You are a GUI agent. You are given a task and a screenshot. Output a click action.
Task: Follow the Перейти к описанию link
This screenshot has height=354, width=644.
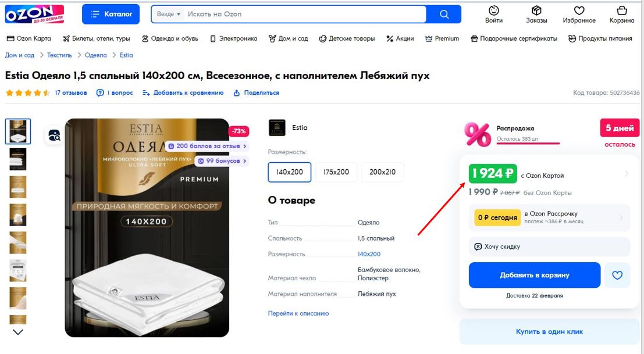pyautogui.click(x=298, y=313)
